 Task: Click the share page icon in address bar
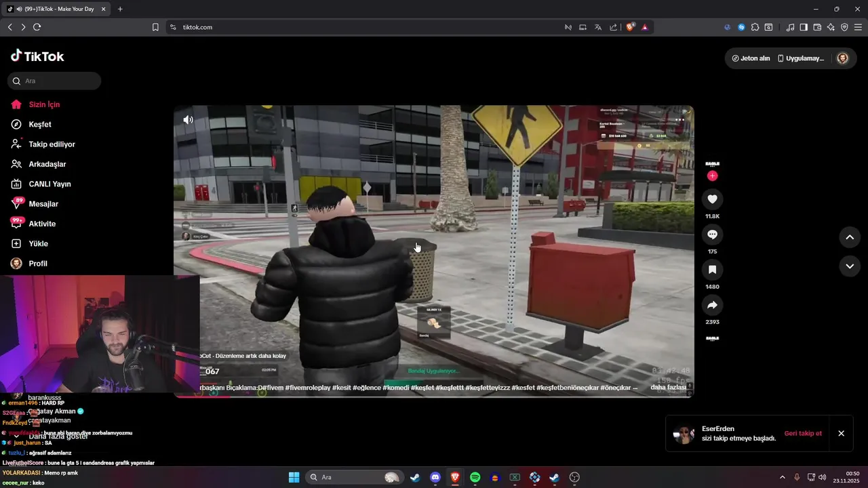(x=613, y=27)
